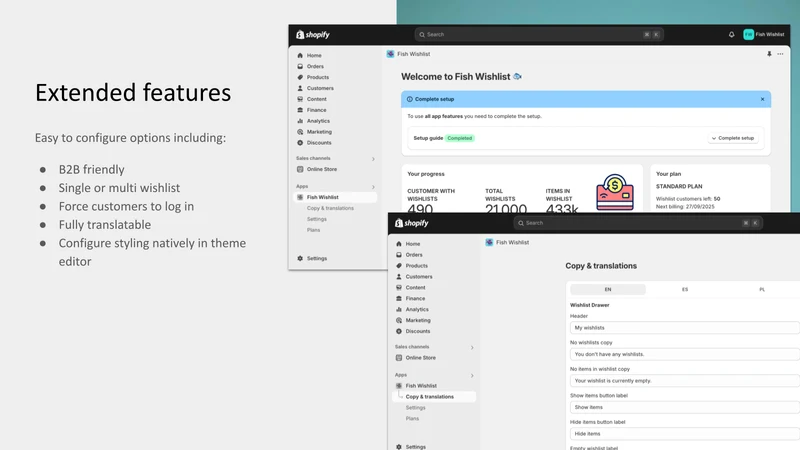Click Products tag icon in lower sidebar

(x=399, y=266)
